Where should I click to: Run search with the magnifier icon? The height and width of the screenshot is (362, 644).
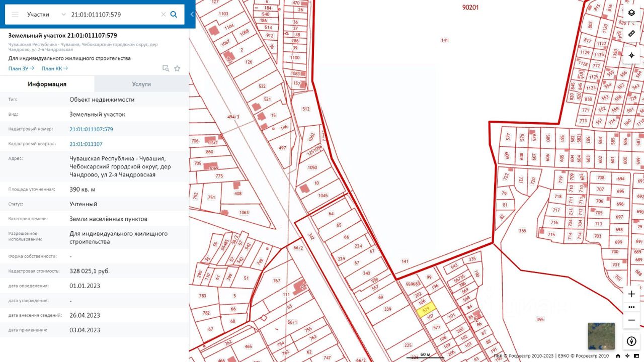174,15
